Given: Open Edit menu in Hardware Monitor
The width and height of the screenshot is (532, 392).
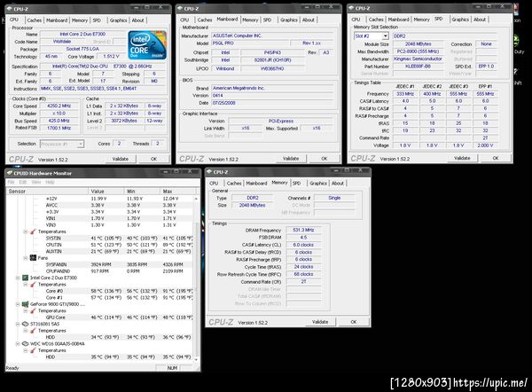Looking at the screenshot, I should point(22,183).
